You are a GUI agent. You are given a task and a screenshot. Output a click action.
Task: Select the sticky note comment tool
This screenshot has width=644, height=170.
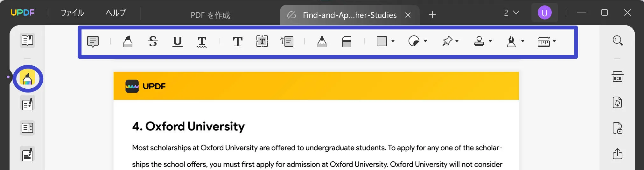[x=93, y=41]
